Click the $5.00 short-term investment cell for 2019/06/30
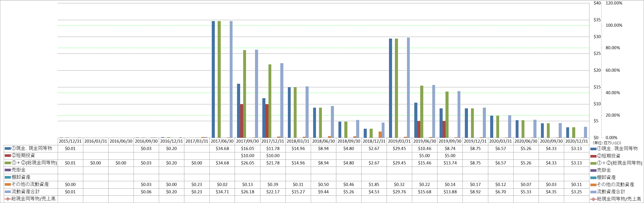 424,156
